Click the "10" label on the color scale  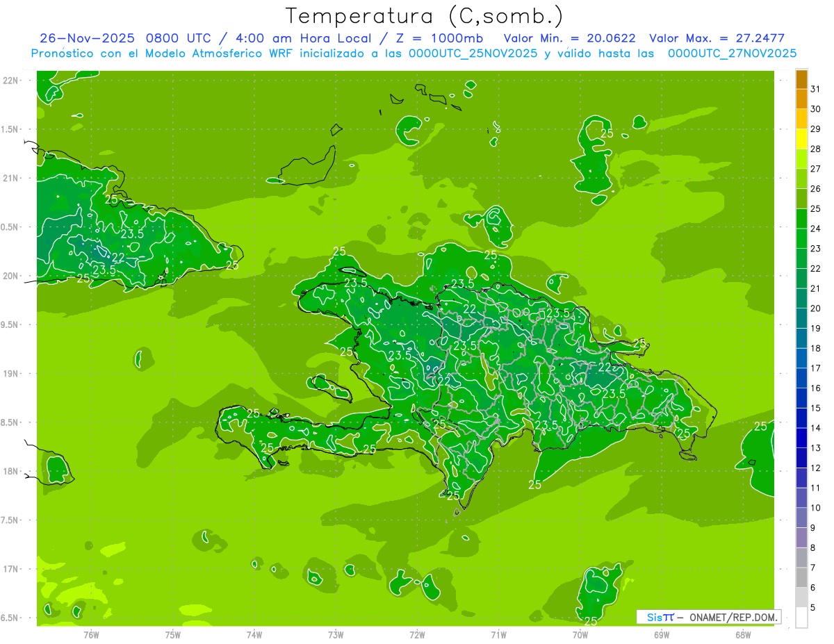click(x=816, y=508)
